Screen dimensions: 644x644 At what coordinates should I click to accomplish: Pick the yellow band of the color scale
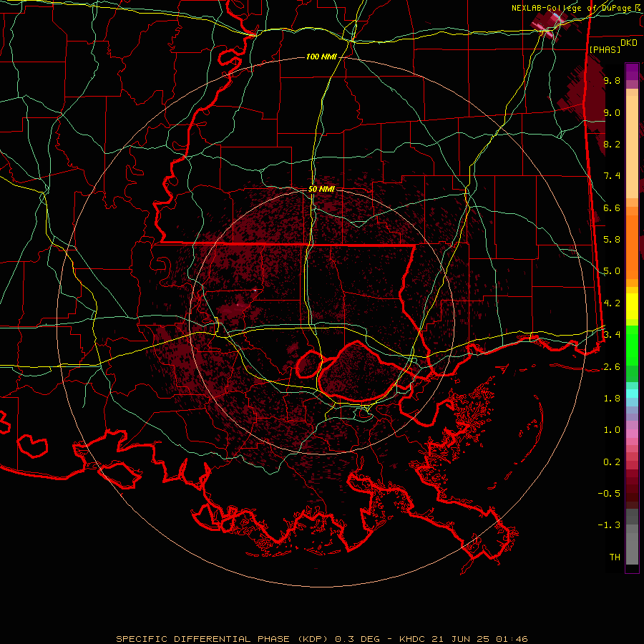tap(632, 306)
